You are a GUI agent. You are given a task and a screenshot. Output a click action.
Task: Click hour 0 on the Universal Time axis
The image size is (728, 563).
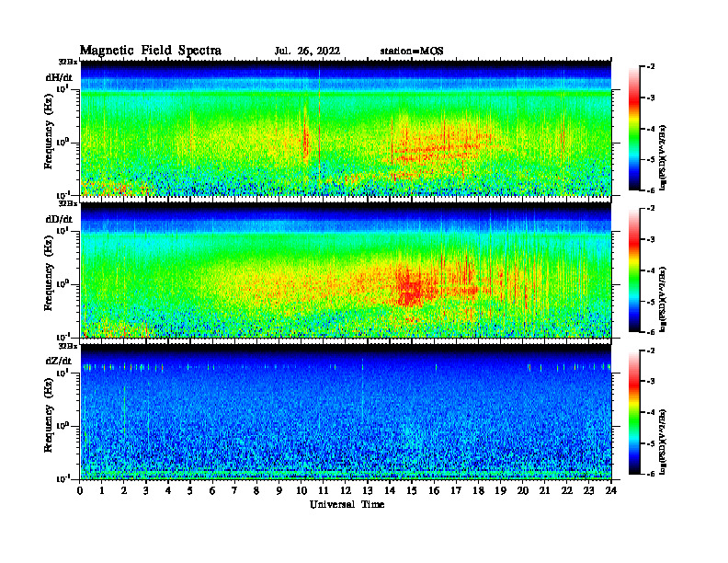pyautogui.click(x=80, y=490)
